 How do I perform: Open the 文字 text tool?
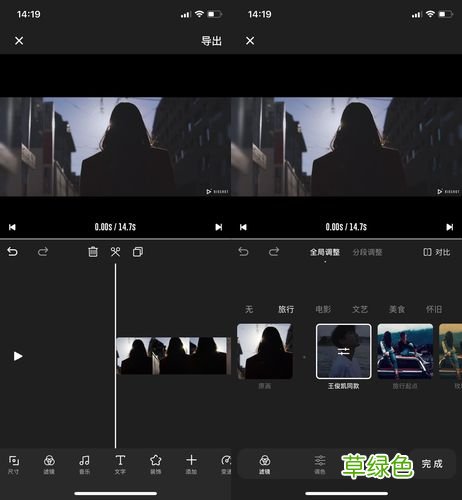point(120,464)
